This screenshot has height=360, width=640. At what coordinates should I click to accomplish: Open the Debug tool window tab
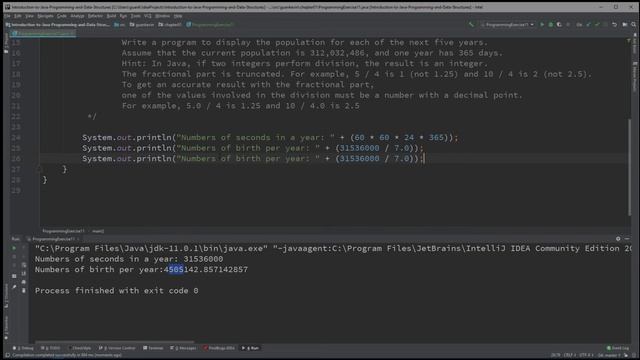pos(23,348)
